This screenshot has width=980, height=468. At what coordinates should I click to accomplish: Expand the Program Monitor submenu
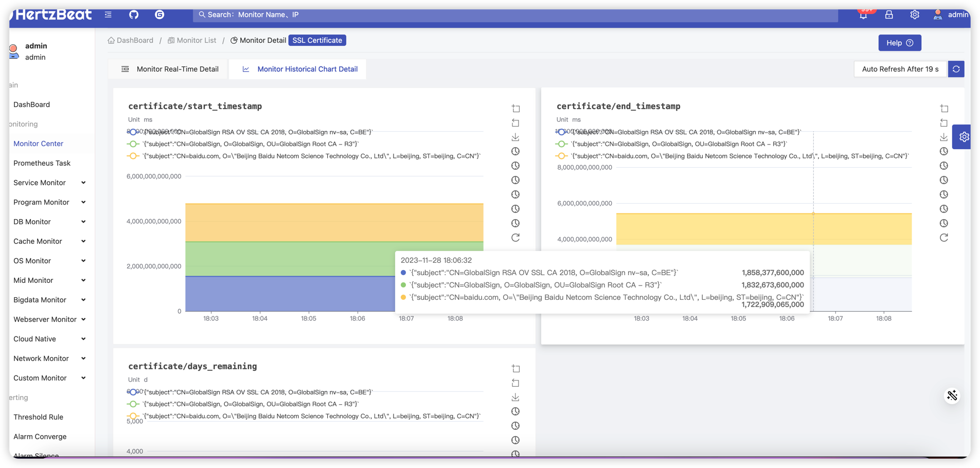point(49,202)
